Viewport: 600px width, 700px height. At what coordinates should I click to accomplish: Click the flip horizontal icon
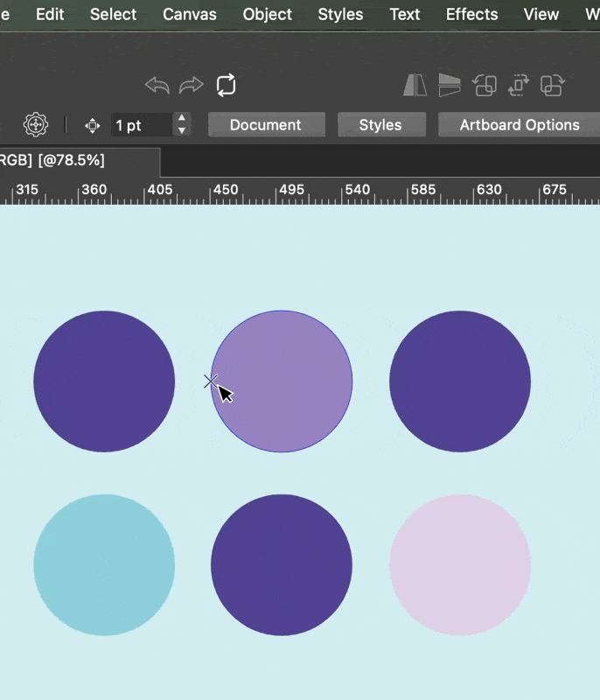pos(415,85)
